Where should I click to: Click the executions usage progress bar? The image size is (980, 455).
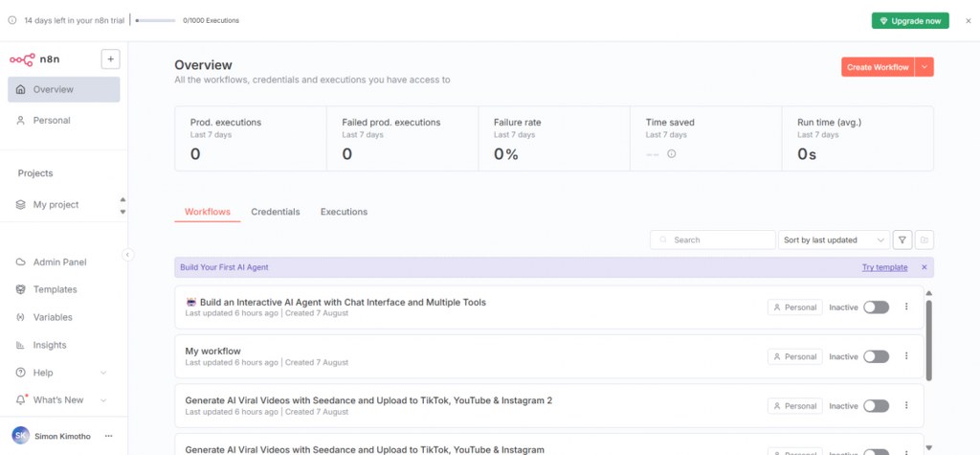pos(156,21)
